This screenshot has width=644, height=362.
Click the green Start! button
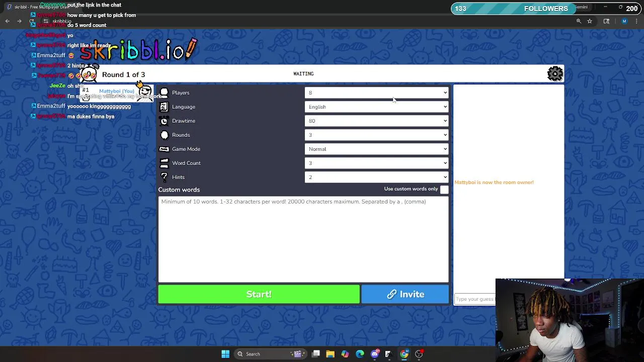coord(259,295)
